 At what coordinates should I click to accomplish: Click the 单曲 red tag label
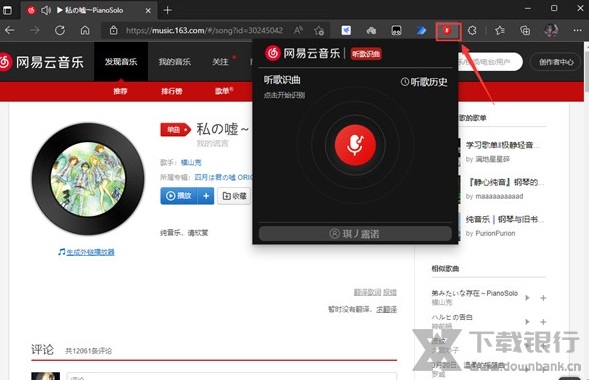point(175,130)
